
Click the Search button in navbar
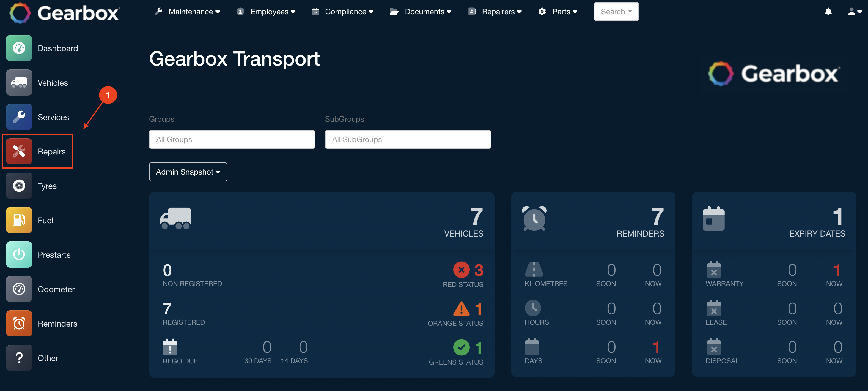click(616, 12)
